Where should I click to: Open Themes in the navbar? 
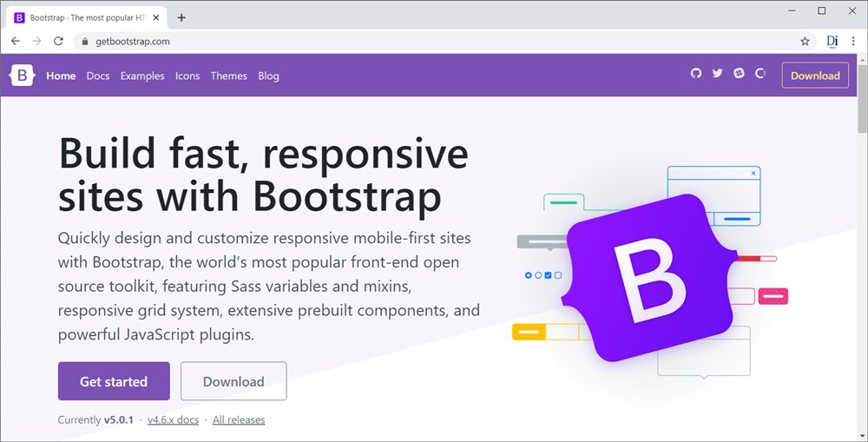click(228, 76)
